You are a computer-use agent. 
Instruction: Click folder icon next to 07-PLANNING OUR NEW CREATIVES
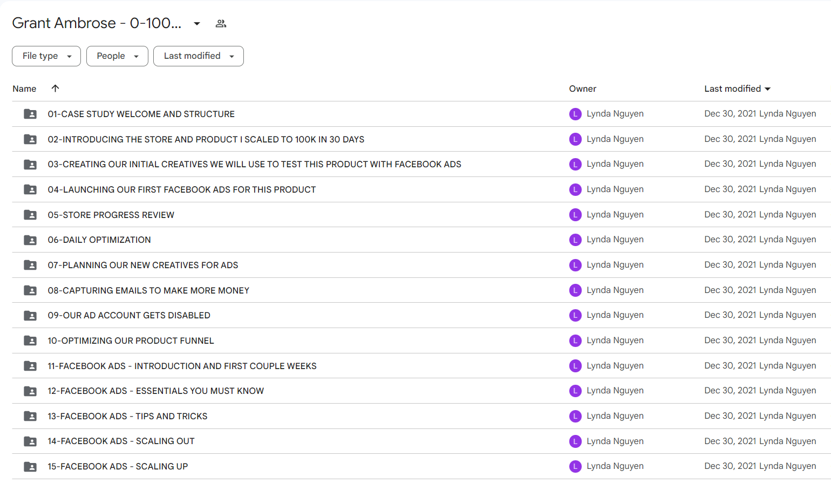point(30,265)
